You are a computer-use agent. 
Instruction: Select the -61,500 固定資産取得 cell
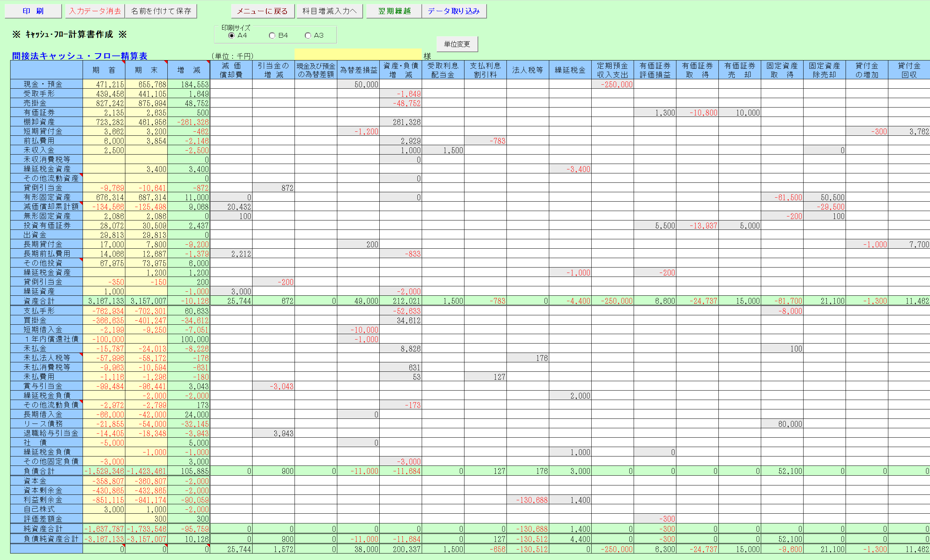pos(782,197)
